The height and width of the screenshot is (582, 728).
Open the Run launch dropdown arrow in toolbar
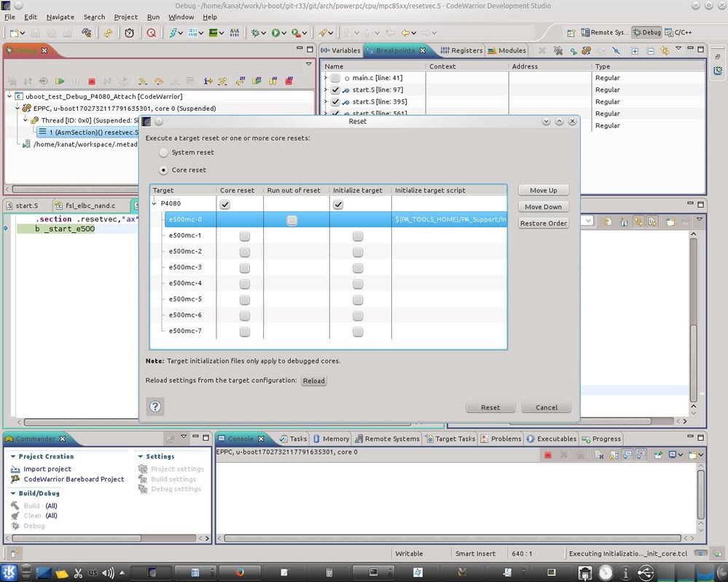tap(283, 33)
